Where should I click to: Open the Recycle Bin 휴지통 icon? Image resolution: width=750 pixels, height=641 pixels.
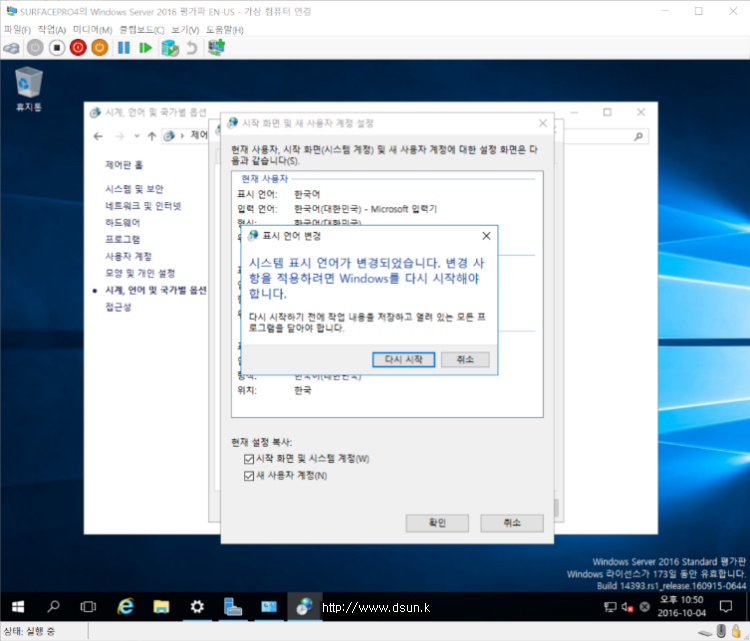click(29, 89)
